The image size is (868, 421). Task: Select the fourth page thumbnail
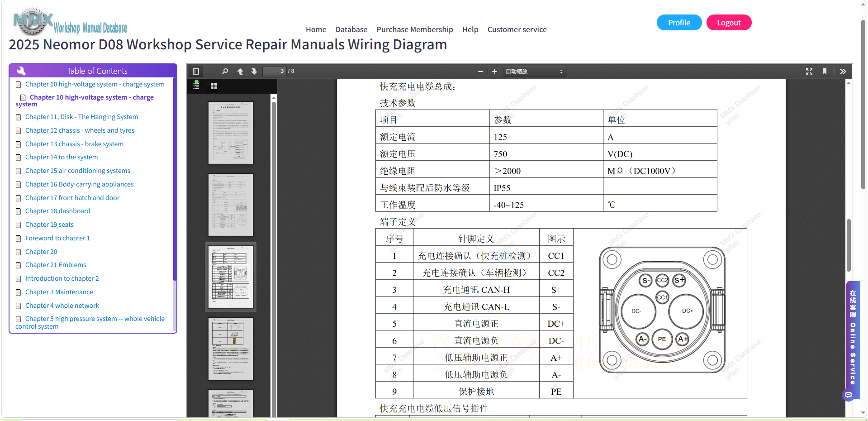click(231, 349)
